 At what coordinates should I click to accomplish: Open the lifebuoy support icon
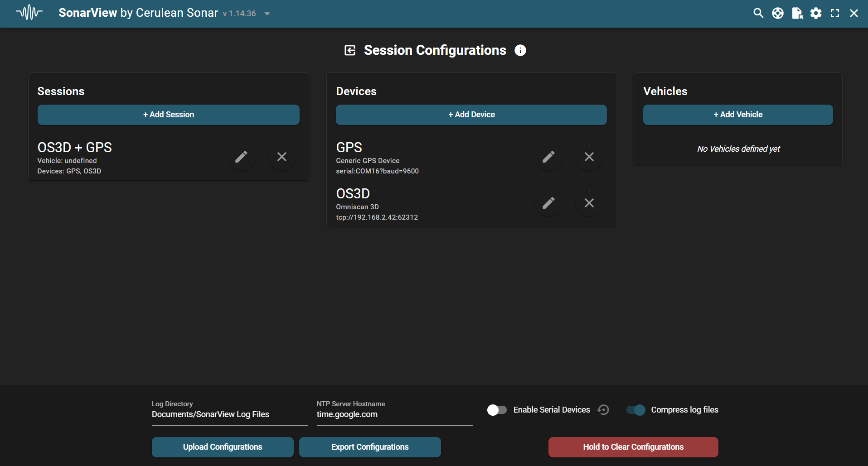[x=778, y=13]
